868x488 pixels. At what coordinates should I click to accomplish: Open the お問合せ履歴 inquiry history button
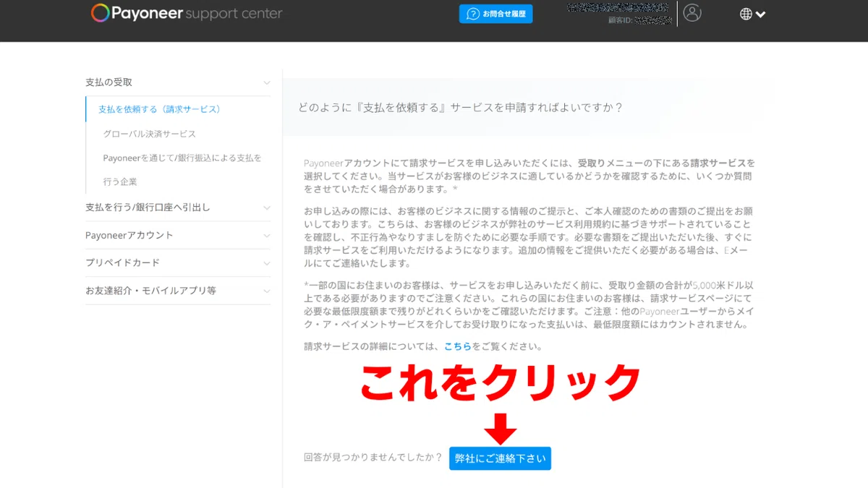(495, 14)
